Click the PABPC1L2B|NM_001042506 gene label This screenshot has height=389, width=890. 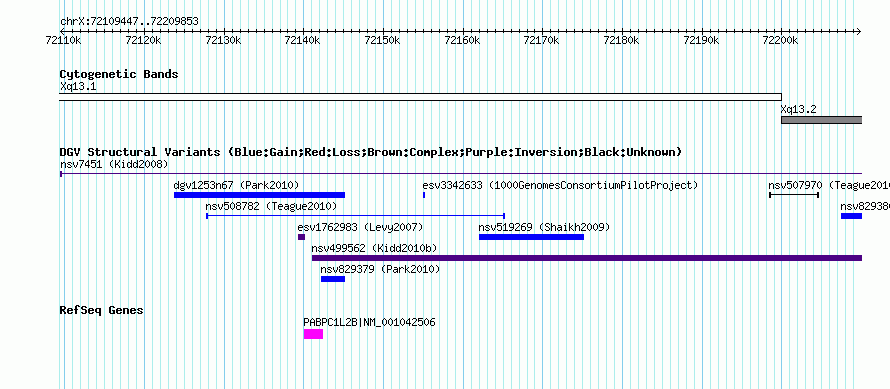pyautogui.click(x=370, y=323)
